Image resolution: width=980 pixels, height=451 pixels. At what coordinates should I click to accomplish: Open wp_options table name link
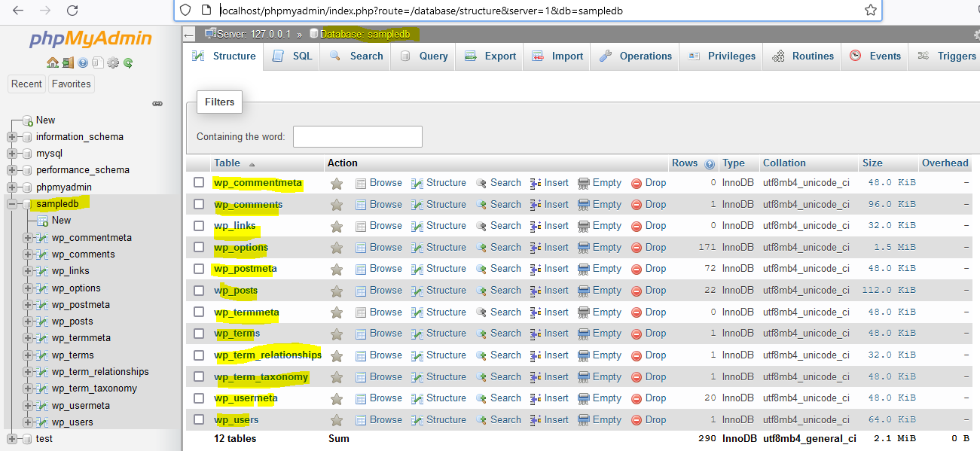click(x=241, y=248)
